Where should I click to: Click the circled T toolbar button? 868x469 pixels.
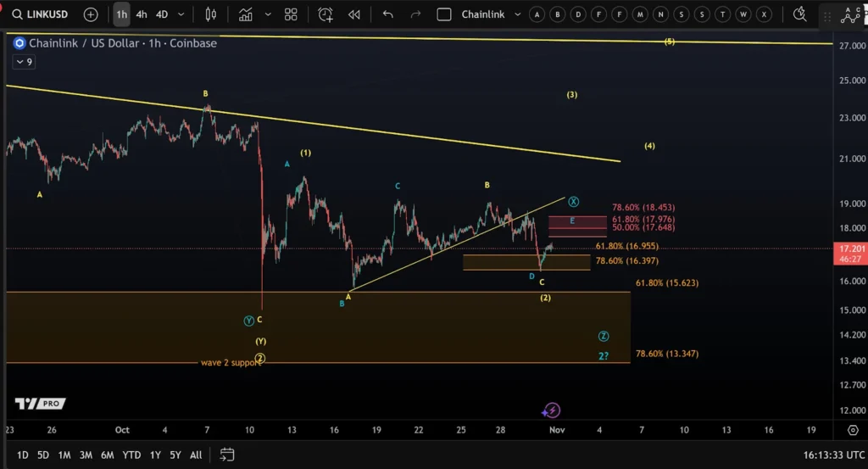coord(722,14)
